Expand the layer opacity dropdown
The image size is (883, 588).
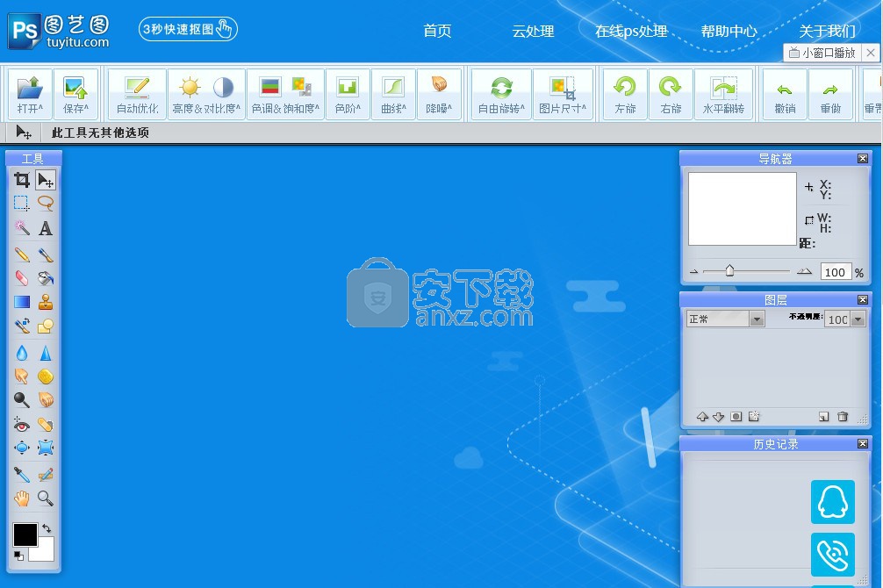858,319
